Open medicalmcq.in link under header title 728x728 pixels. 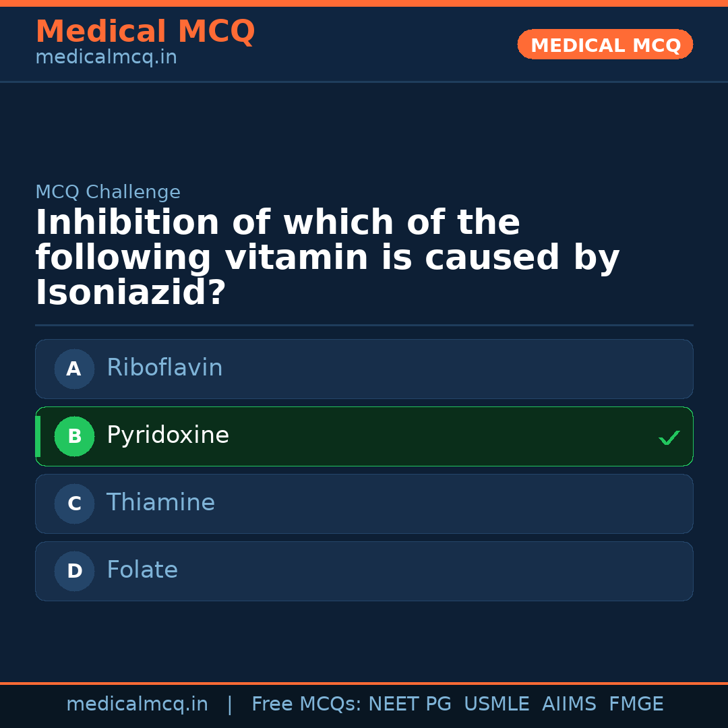point(106,58)
